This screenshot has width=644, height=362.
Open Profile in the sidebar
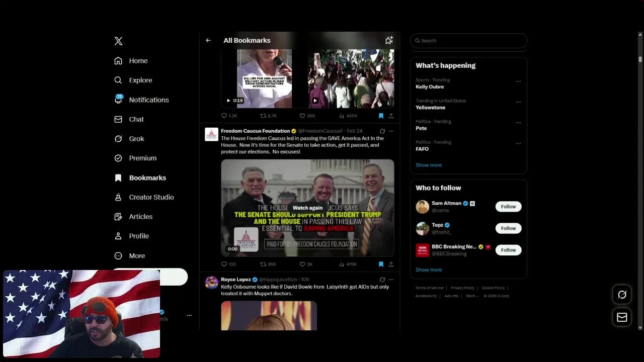[131, 236]
